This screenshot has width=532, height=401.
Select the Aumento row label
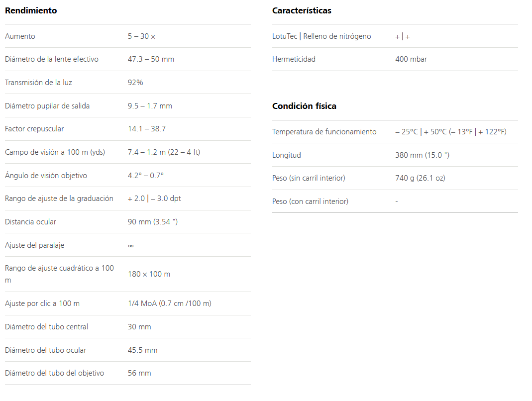(x=20, y=36)
